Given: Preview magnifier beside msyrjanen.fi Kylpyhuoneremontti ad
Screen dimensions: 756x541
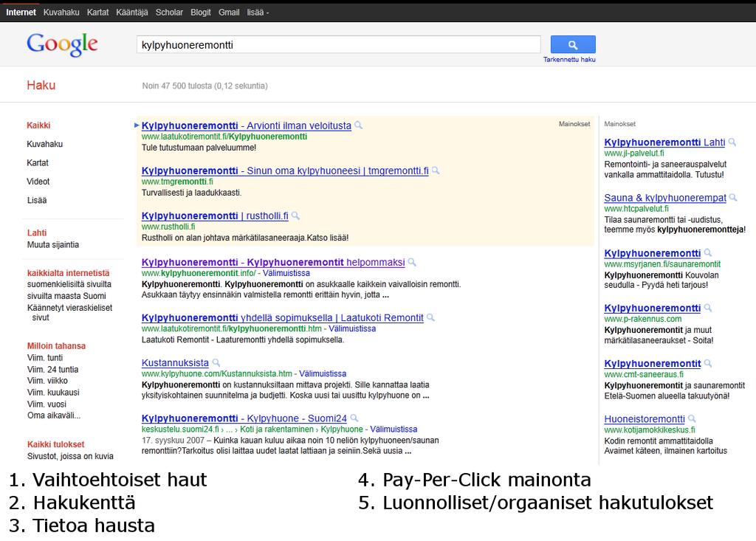Looking at the screenshot, I should coord(708,252).
